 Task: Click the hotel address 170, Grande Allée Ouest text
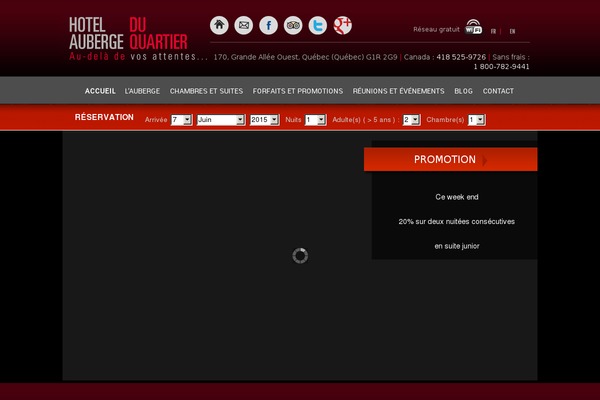click(305, 57)
